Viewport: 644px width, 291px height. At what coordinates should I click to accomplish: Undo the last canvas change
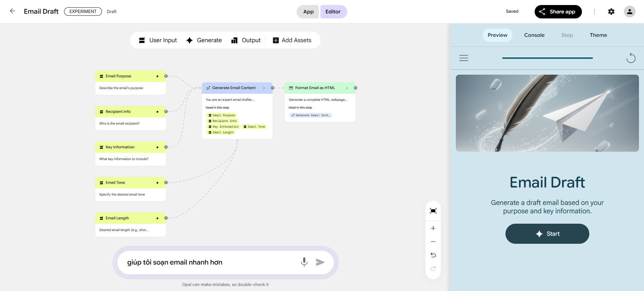tap(433, 255)
